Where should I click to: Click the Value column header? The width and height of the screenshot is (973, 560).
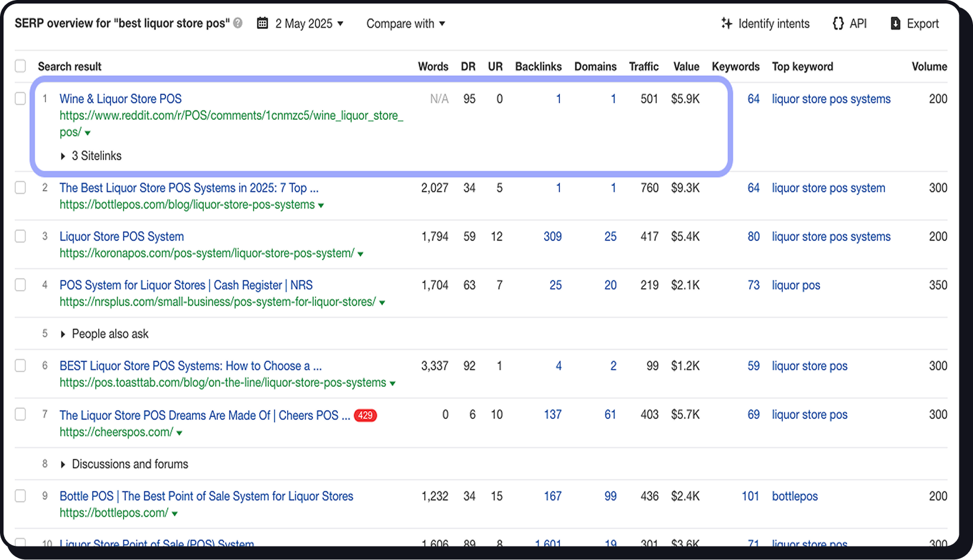[686, 66]
